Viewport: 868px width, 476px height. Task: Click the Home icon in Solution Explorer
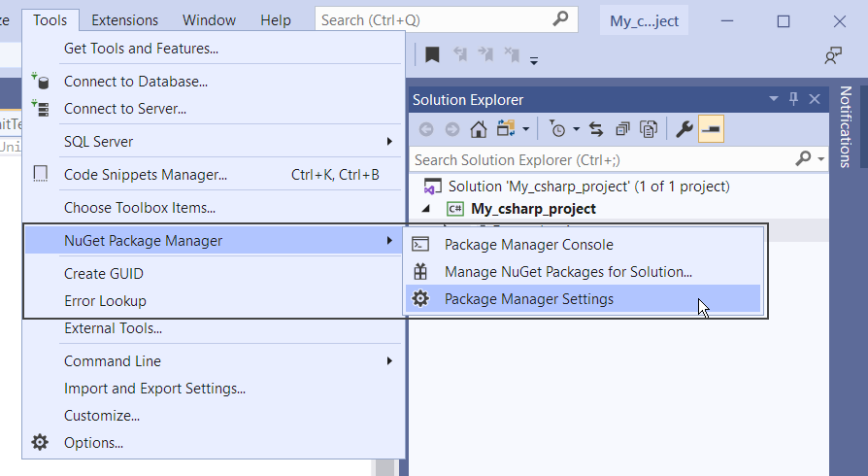click(x=478, y=129)
